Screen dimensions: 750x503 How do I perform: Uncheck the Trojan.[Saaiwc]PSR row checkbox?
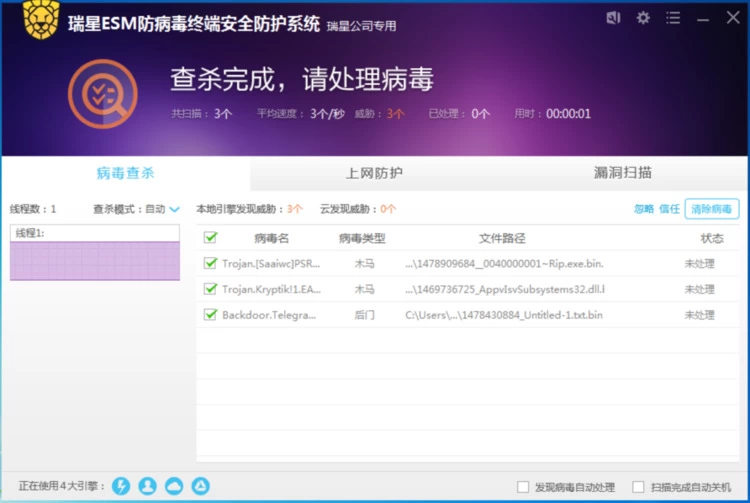coord(210,264)
